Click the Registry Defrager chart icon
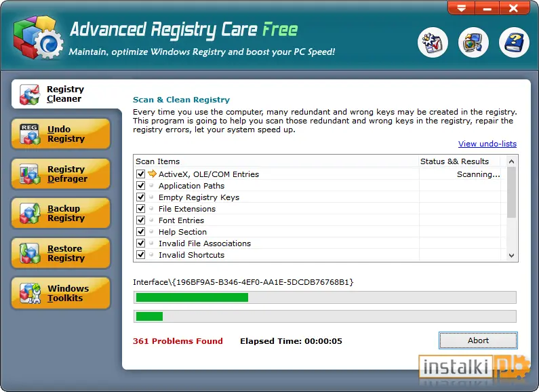Image resolution: width=539 pixels, height=392 pixels. [x=30, y=174]
